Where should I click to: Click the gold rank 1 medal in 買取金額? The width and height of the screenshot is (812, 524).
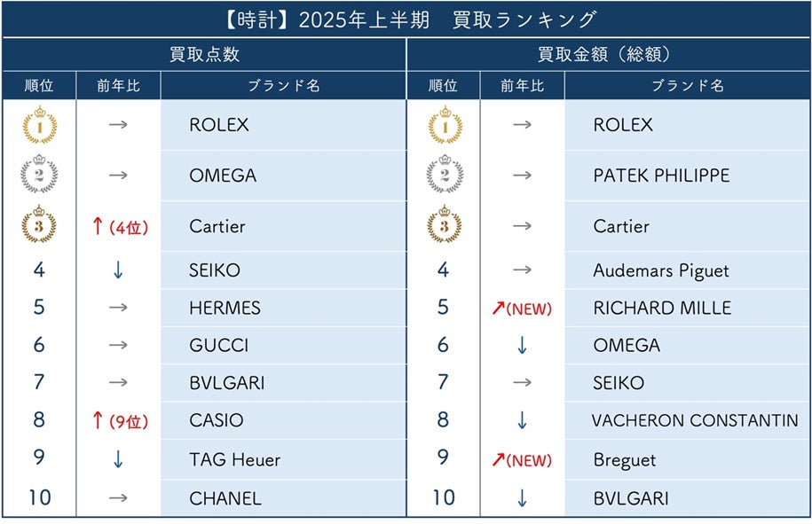[x=445, y=125]
